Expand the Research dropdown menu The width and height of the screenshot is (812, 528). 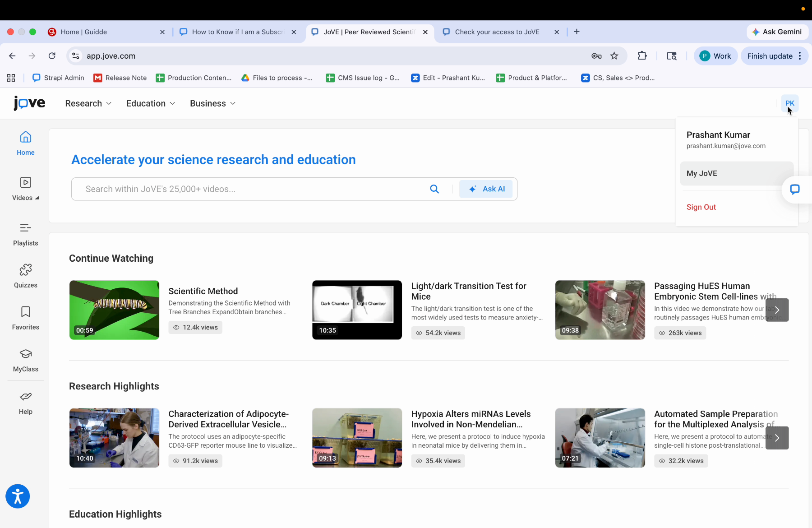click(88, 103)
